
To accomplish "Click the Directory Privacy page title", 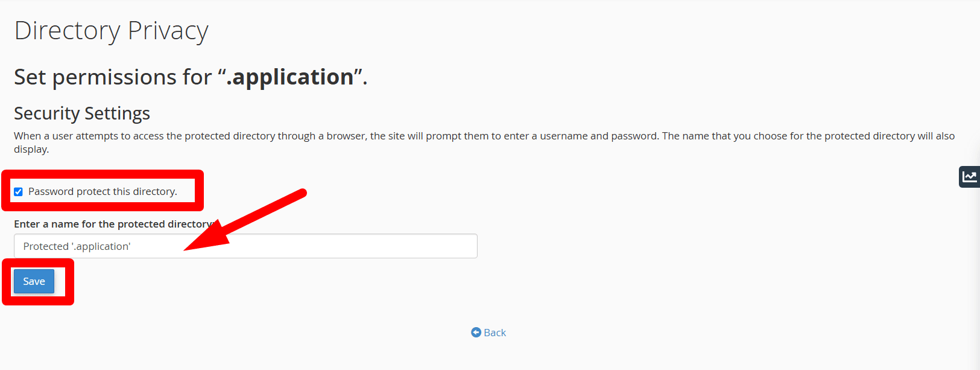I will click(111, 31).
